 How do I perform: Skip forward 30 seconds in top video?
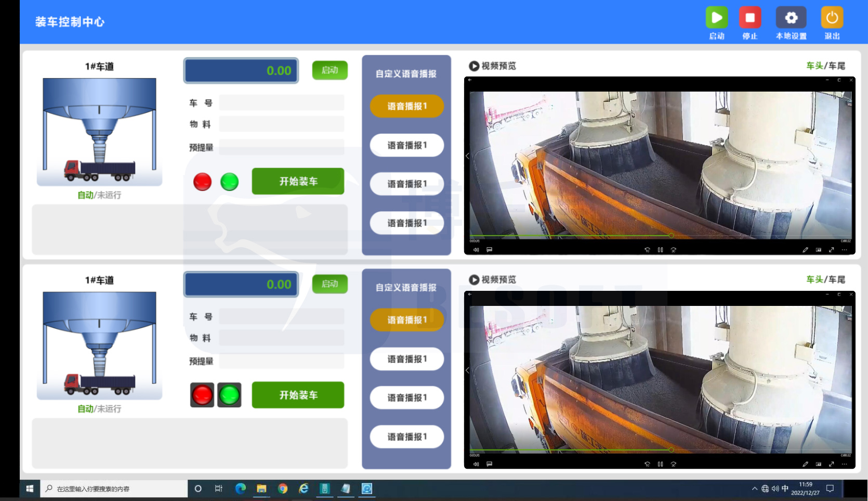click(674, 250)
